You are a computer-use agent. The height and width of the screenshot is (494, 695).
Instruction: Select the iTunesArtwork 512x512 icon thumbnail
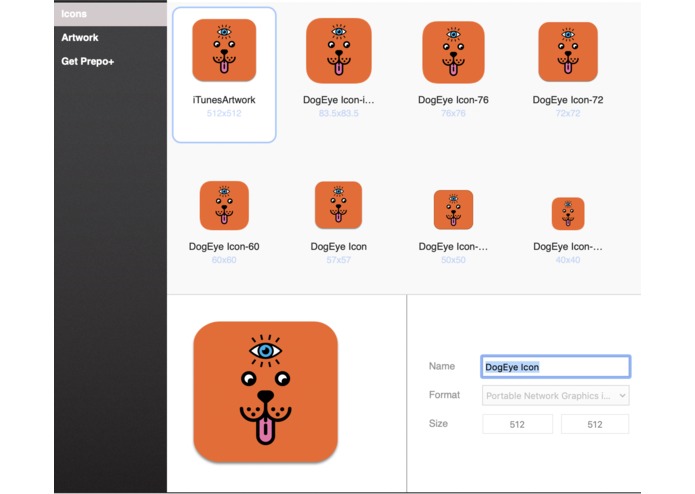tap(224, 50)
